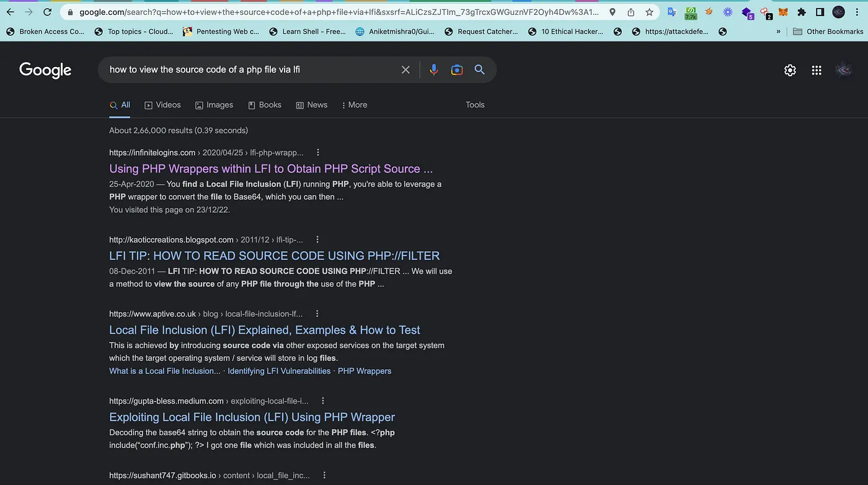The image size is (868, 485).
Task: Switch to Books results tab
Action: pyautogui.click(x=264, y=105)
